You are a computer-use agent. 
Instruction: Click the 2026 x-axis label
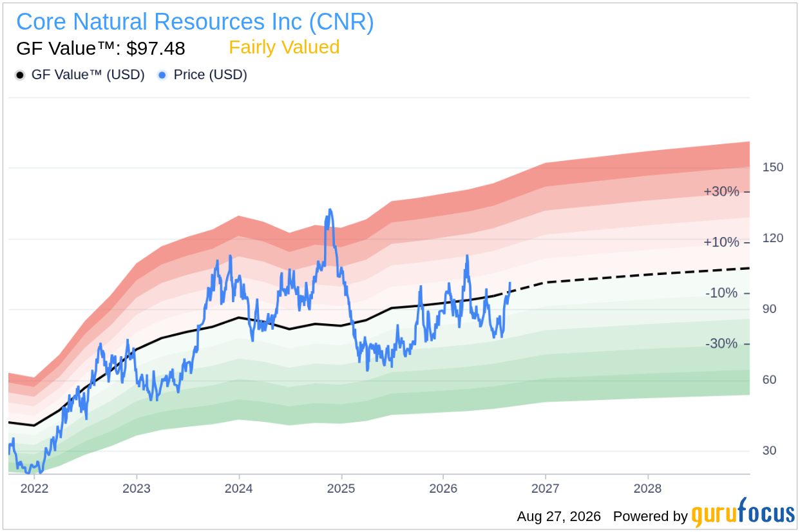[443, 488]
